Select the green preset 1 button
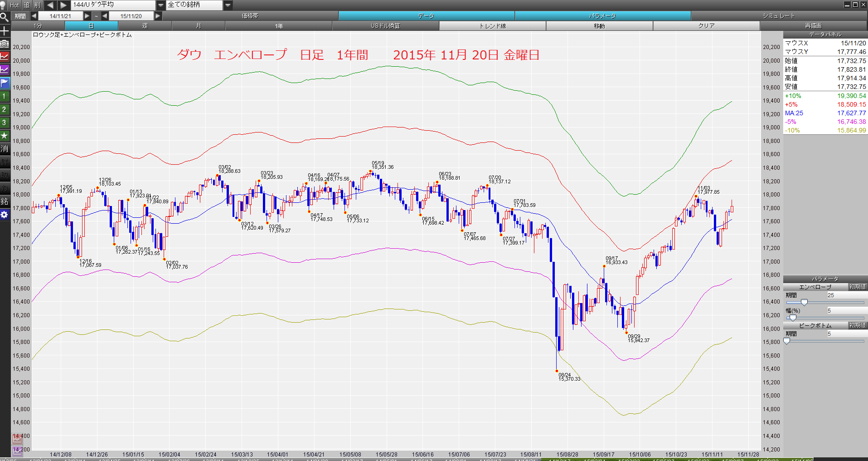Viewport: 868px width, 461px height. point(5,96)
